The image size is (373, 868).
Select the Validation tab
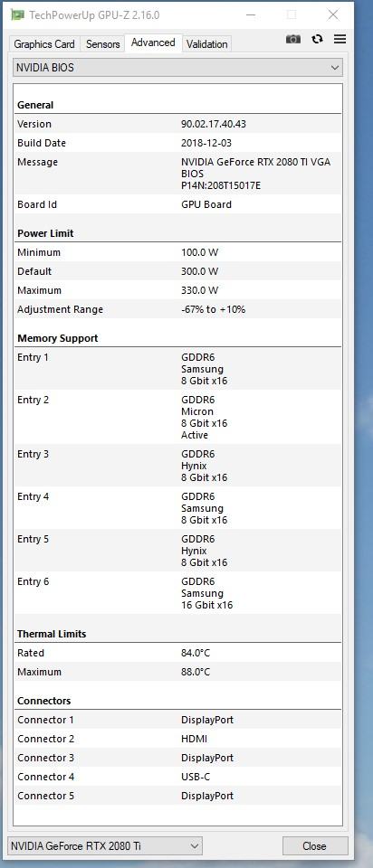tap(206, 43)
